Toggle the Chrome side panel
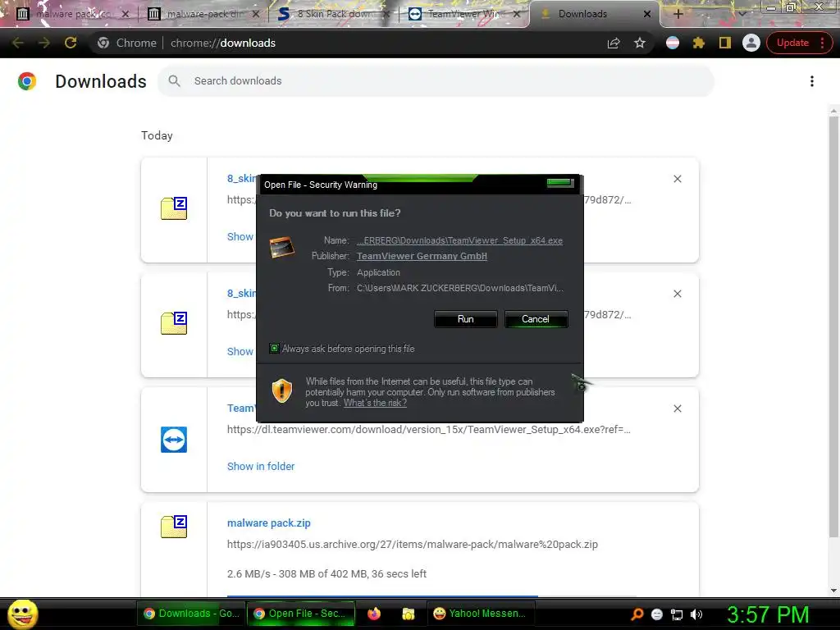Viewport: 840px width, 630px height. click(x=725, y=43)
